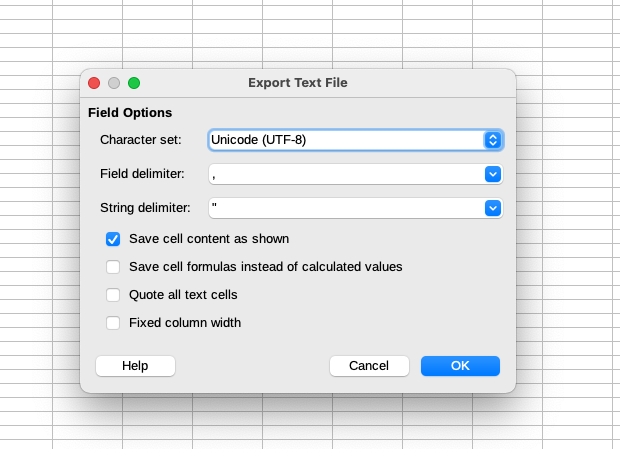
Task: Enable Save cell formulas instead of values
Action: [113, 267]
